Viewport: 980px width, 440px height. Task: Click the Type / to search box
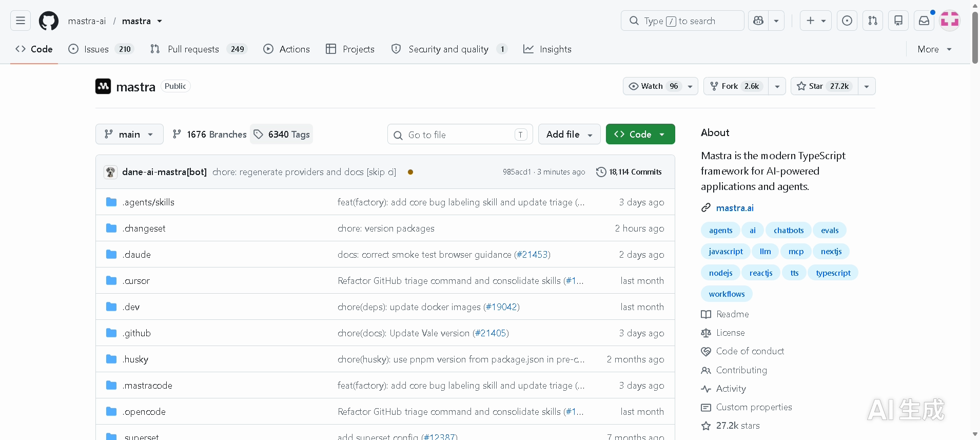682,21
